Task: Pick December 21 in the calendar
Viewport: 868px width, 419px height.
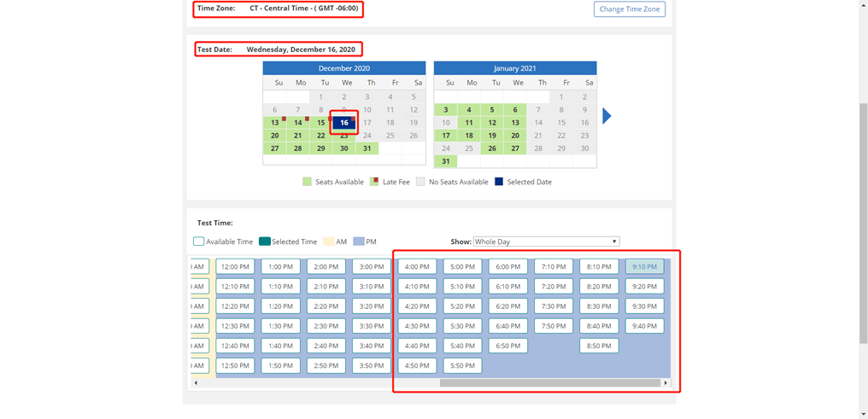Action: pos(297,136)
